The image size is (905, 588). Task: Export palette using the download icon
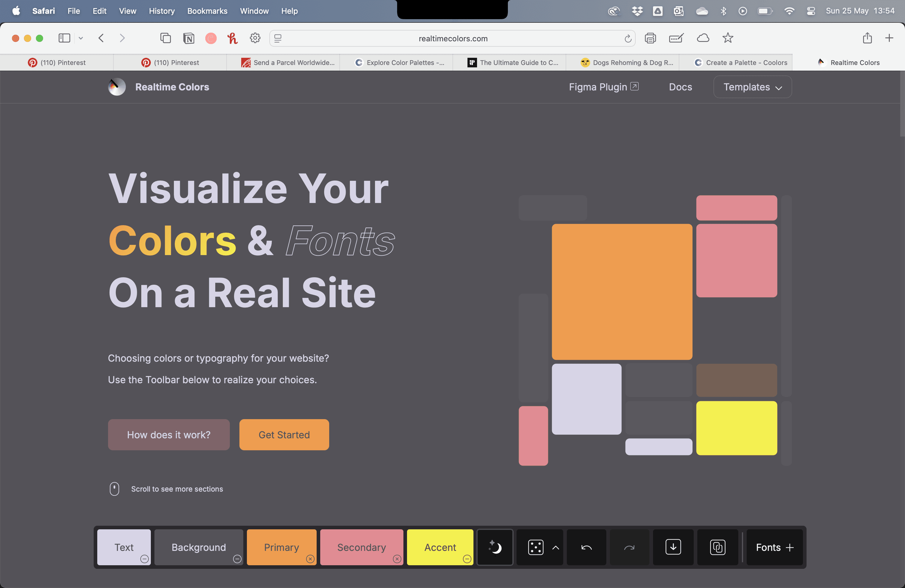tap(673, 547)
